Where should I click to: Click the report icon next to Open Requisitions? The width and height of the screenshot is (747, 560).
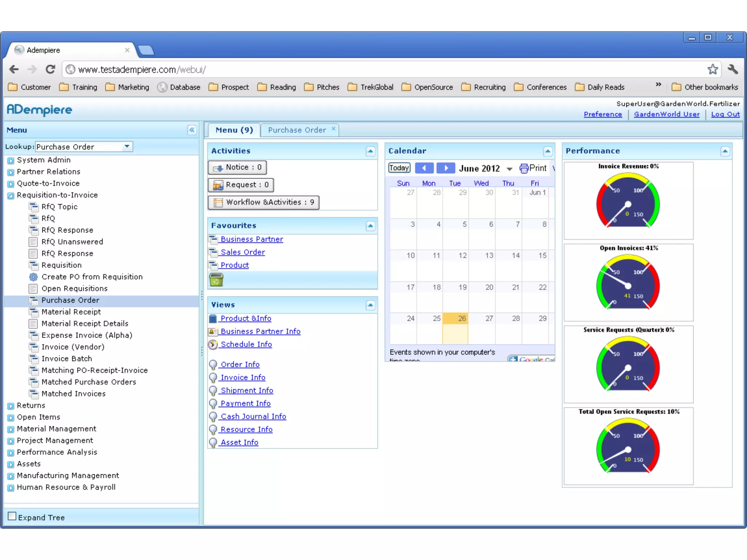[x=33, y=288]
